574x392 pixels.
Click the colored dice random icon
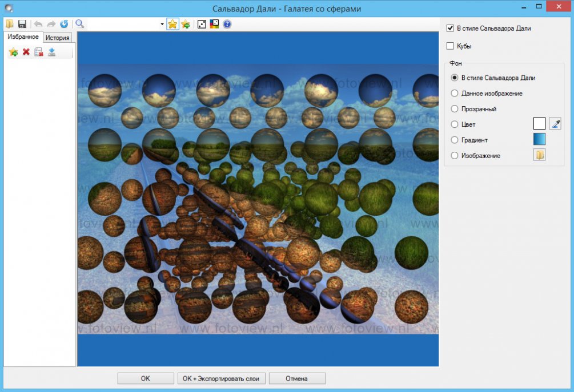[214, 24]
